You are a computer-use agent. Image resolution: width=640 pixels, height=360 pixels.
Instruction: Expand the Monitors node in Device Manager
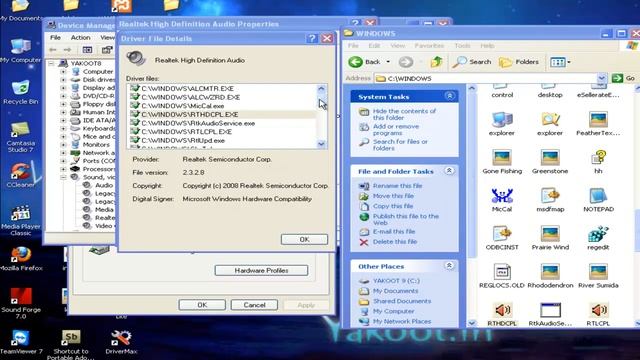tap(63, 144)
